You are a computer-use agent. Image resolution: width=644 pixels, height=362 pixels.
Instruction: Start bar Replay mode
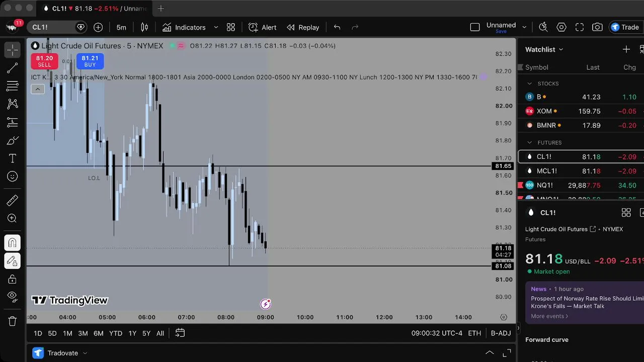pos(303,27)
